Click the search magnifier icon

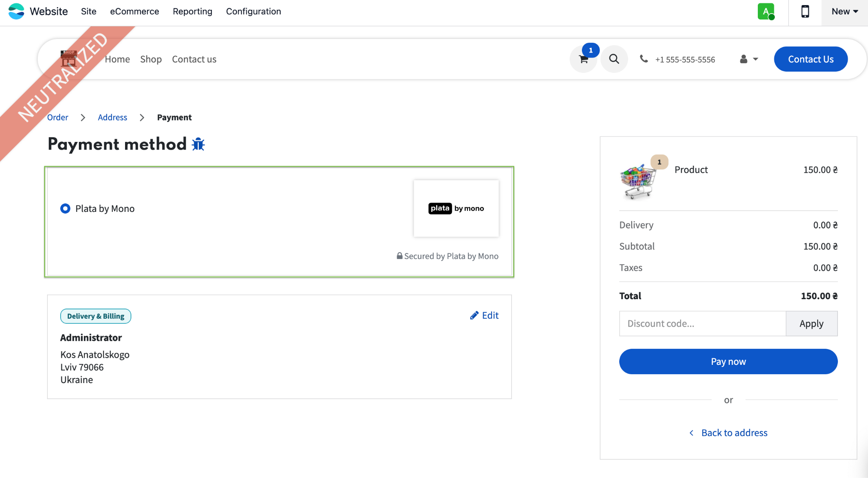[614, 59]
